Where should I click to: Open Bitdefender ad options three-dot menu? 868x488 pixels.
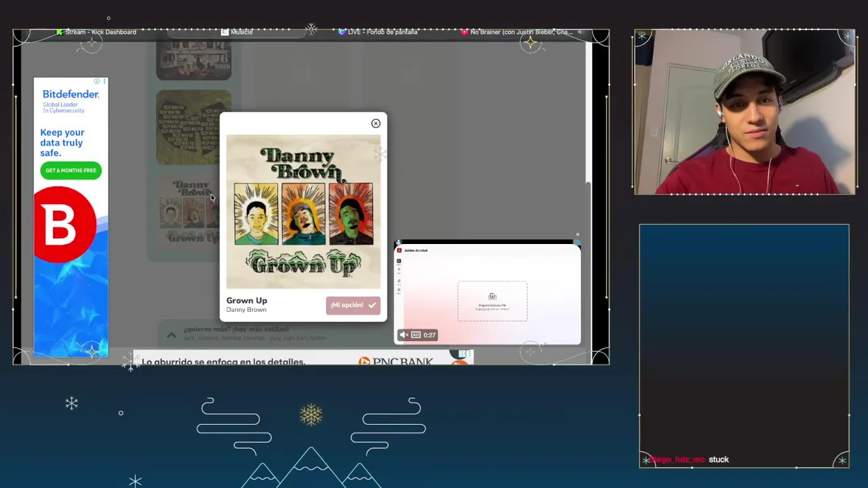point(104,81)
